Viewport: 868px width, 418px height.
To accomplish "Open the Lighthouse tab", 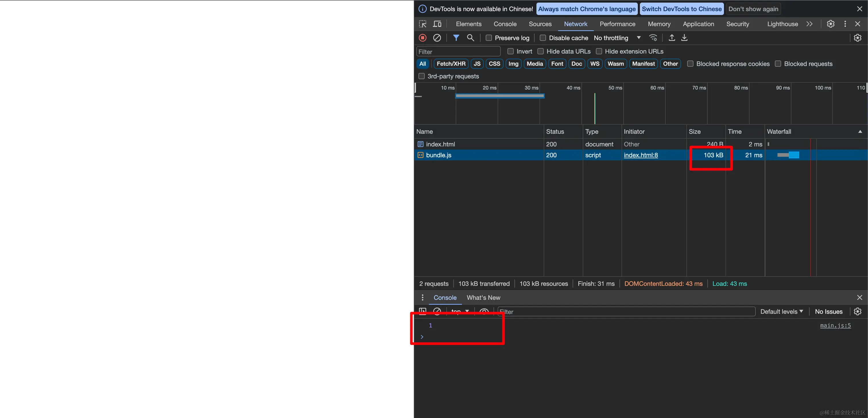I will click(x=782, y=24).
